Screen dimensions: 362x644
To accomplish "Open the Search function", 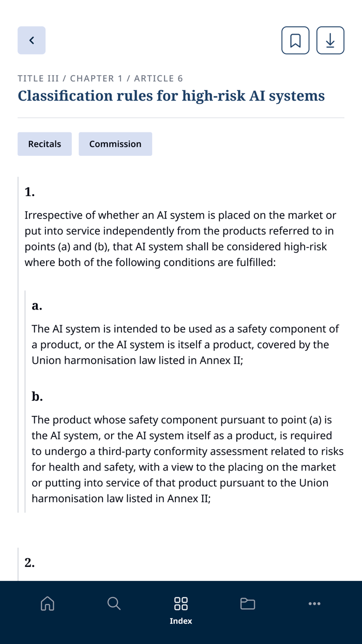I will point(114,604).
